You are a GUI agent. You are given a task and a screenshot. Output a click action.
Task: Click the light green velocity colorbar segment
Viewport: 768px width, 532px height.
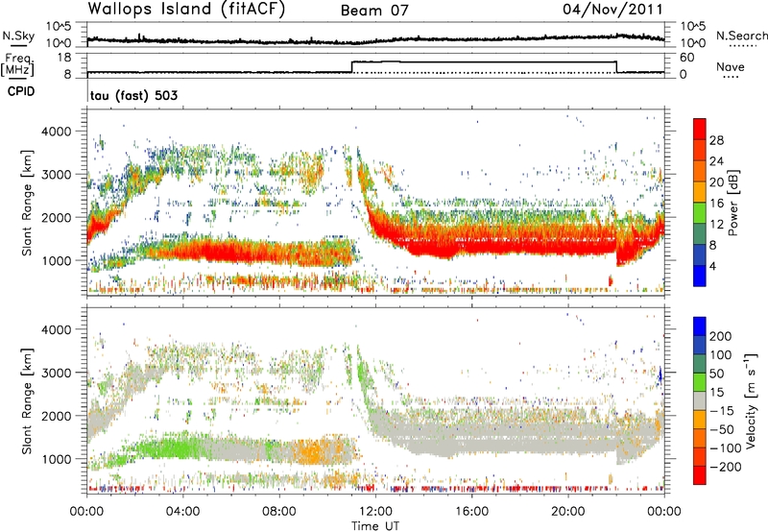(x=700, y=382)
